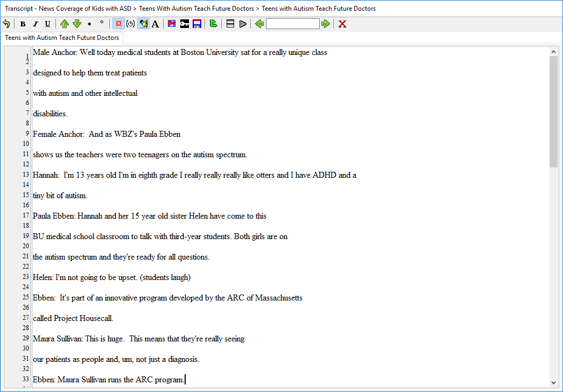
Task: Select the show/hide time codes icon
Action: point(118,23)
